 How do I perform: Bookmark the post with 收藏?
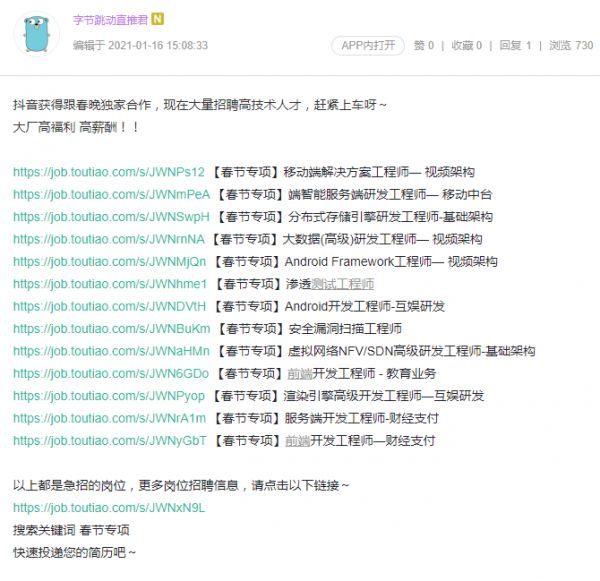coord(464,45)
